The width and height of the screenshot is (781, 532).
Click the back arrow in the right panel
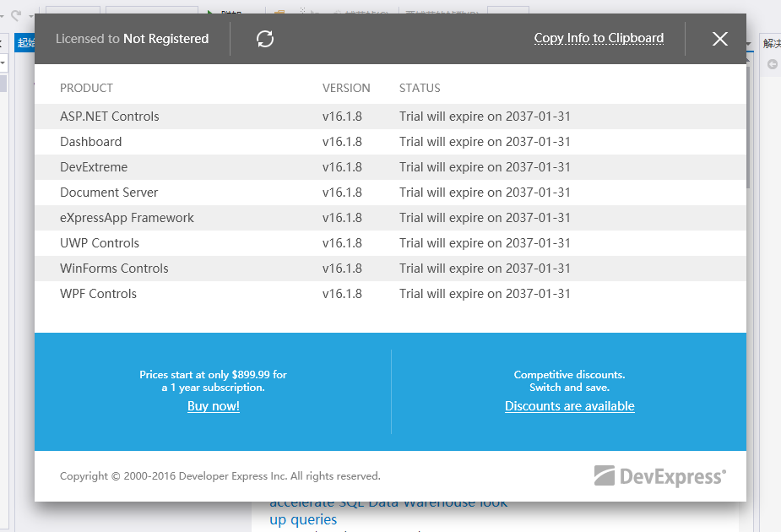pyautogui.click(x=772, y=64)
